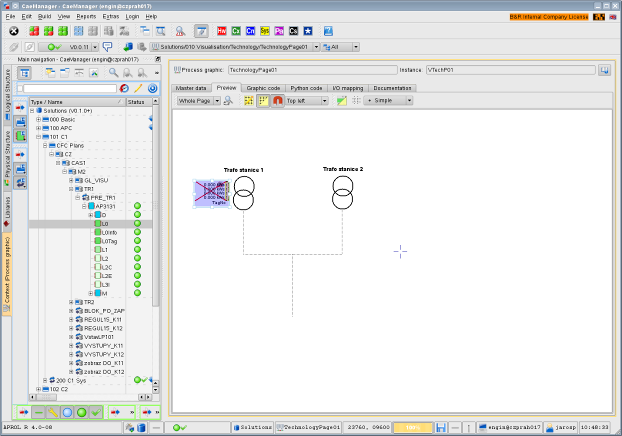The width and height of the screenshot is (622, 436).
Task: Click the tree structure view icon in navigation
Action: click(25, 73)
